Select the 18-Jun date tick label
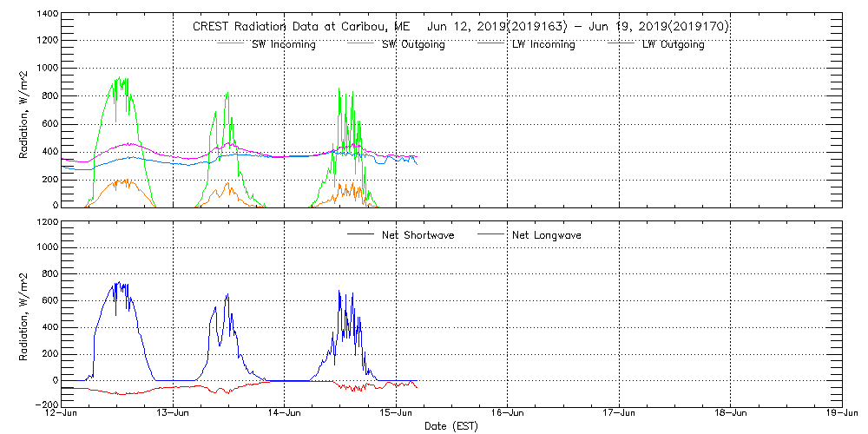The image size is (868, 434). pyautogui.click(x=731, y=412)
